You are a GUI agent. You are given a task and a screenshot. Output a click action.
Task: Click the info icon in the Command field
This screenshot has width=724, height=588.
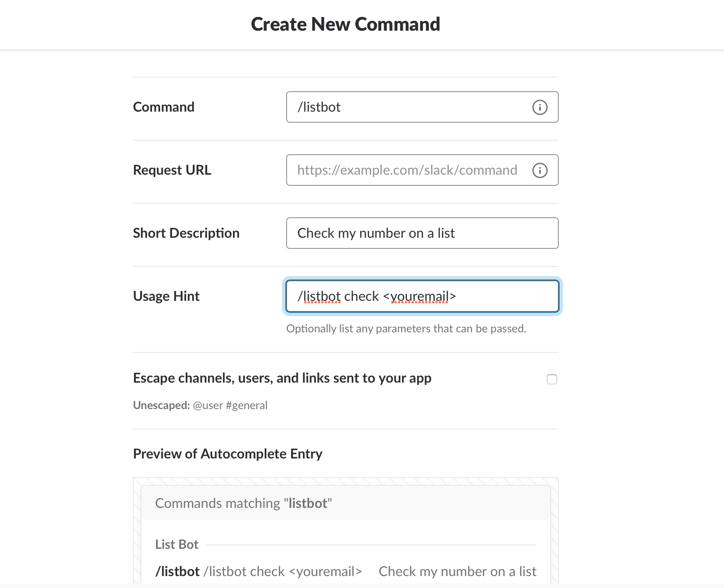point(540,107)
